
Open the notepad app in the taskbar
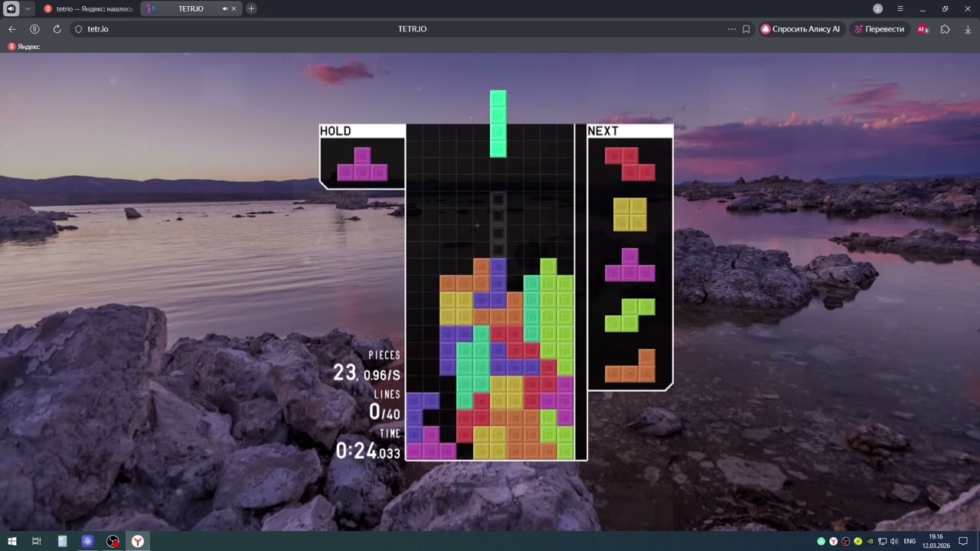coord(62,541)
